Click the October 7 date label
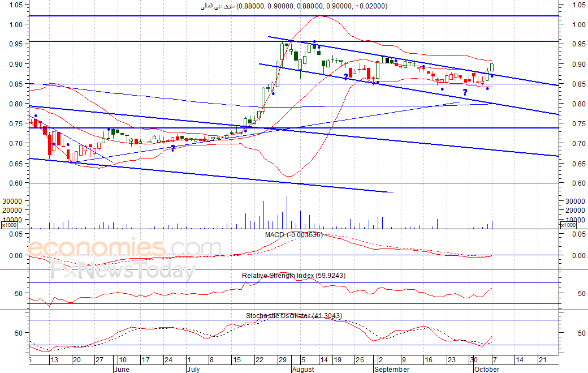Viewport: 588px width, 373px height. point(495,360)
